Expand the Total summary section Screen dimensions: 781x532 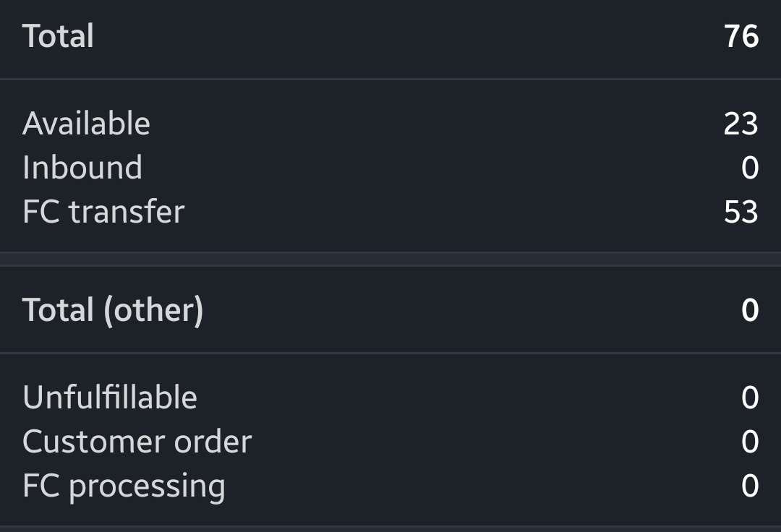[390, 34]
